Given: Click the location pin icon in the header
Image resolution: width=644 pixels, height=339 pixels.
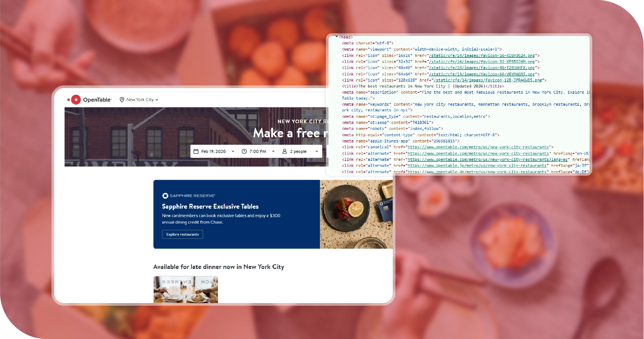Looking at the screenshot, I should point(122,100).
